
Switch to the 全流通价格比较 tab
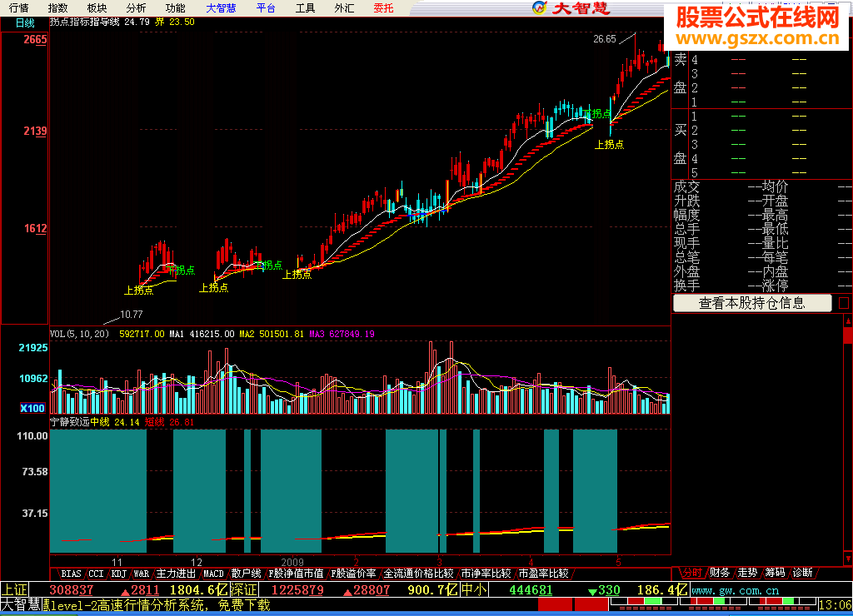coord(419,574)
